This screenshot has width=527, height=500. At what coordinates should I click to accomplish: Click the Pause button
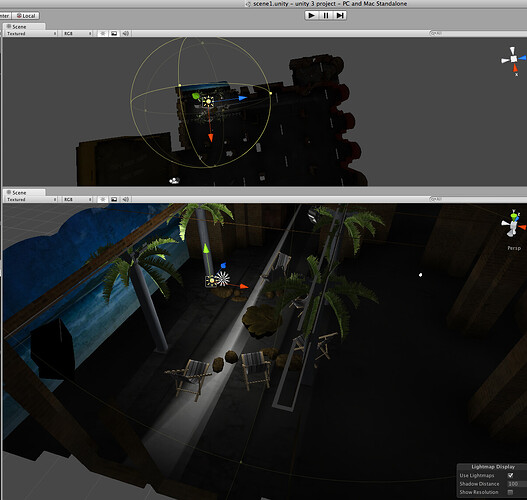pos(326,15)
